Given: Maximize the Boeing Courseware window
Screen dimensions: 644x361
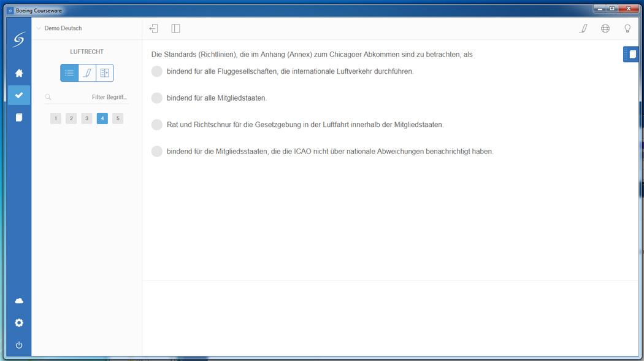Looking at the screenshot, I should click(612, 9).
